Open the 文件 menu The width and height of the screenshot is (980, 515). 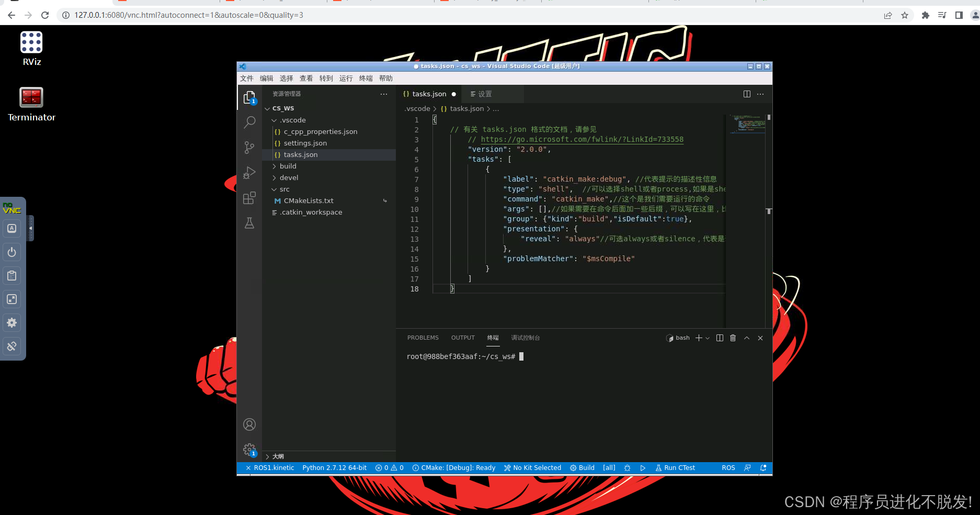point(247,79)
